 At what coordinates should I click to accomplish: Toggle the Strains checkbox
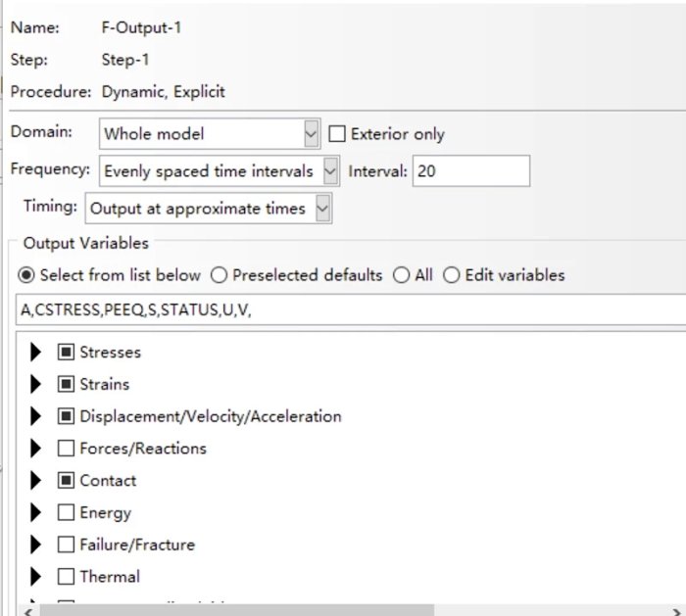(x=66, y=384)
